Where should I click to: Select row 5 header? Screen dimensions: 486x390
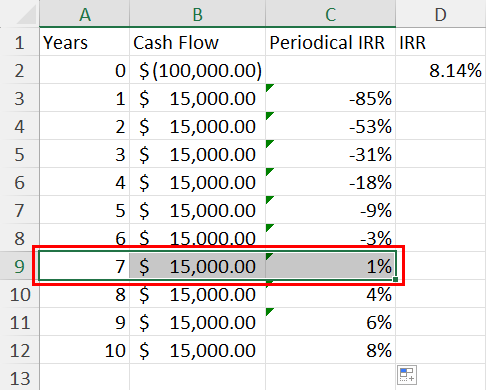(x=19, y=154)
